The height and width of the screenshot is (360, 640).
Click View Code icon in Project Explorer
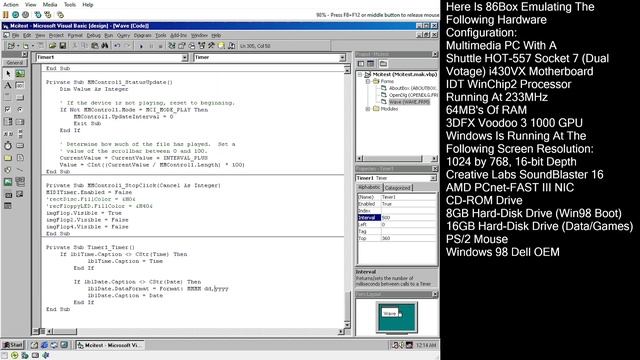click(x=361, y=64)
